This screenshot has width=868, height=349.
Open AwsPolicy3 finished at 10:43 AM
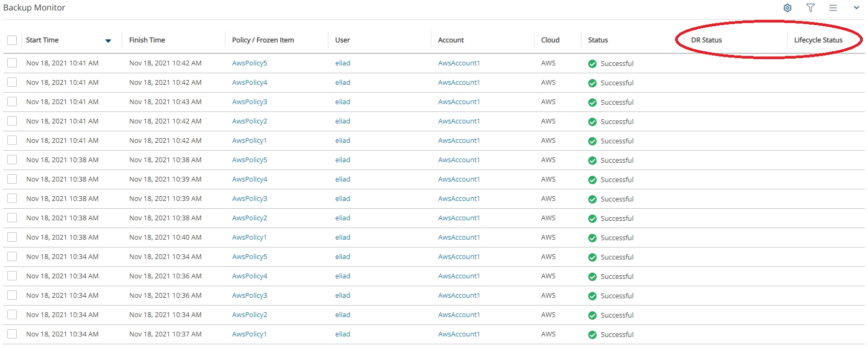pos(249,102)
